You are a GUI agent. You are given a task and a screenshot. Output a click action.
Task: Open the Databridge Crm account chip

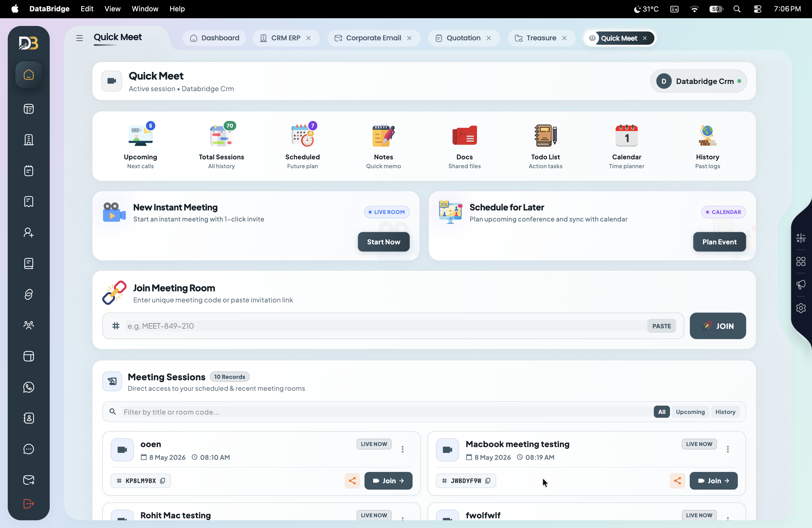698,81
